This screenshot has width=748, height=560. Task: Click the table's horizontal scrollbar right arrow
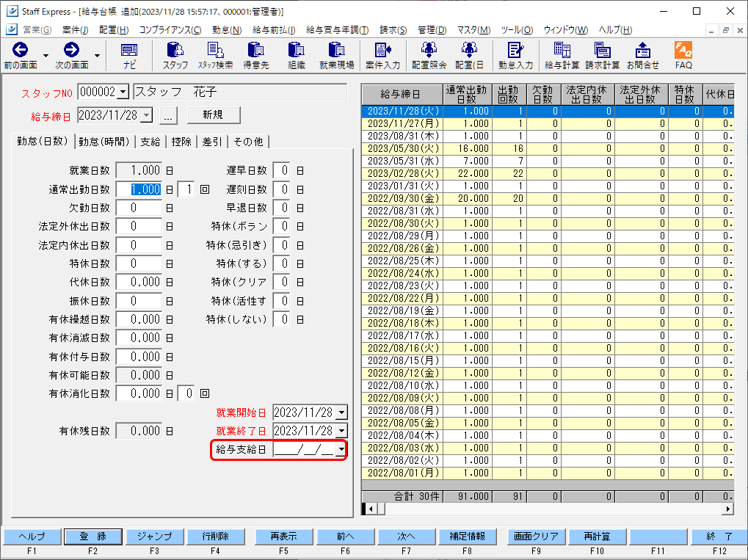[727, 509]
